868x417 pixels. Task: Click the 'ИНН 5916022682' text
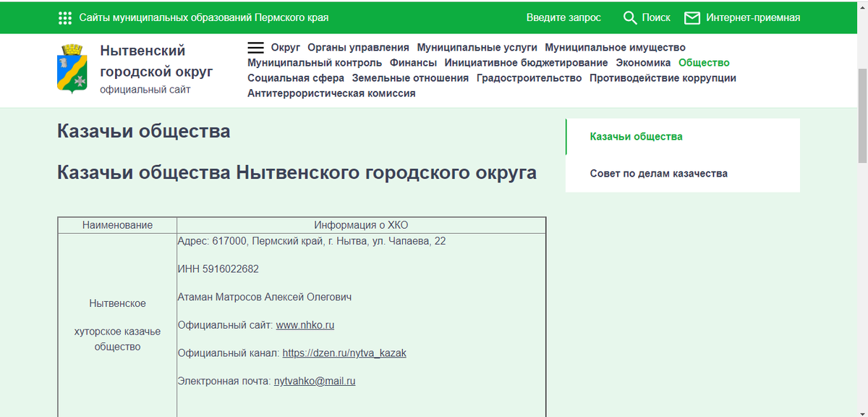218,269
